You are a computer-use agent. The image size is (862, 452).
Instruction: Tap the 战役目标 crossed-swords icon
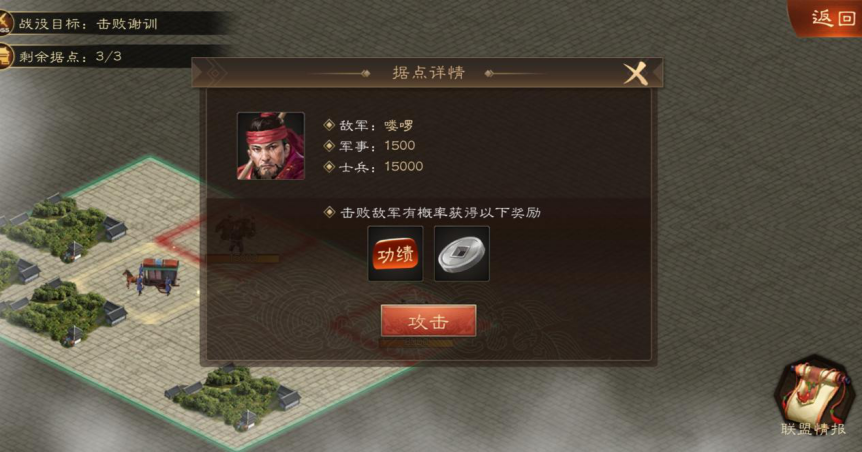point(5,23)
